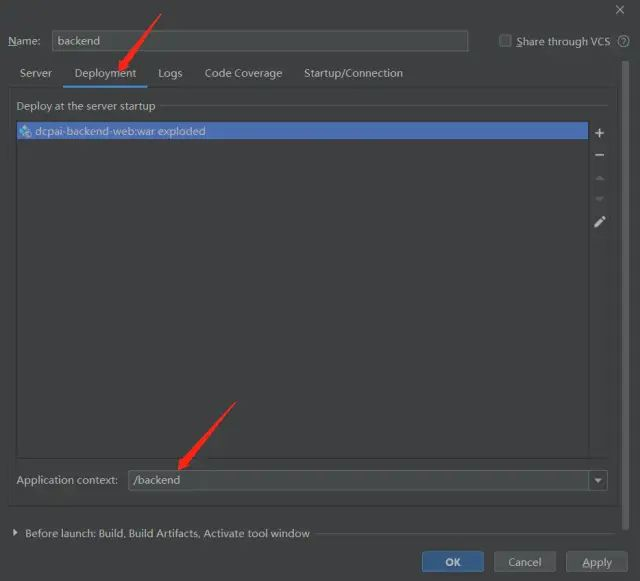Viewport: 640px width, 581px height.
Task: Select the Code Coverage tab
Action: [243, 73]
